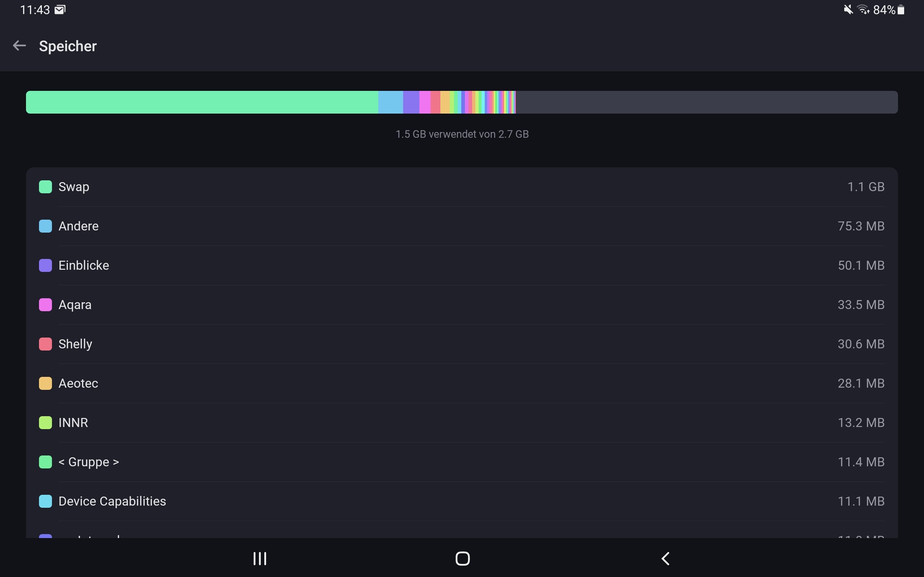Select the Shelly storage row
This screenshot has width=924, height=577.
(x=462, y=344)
